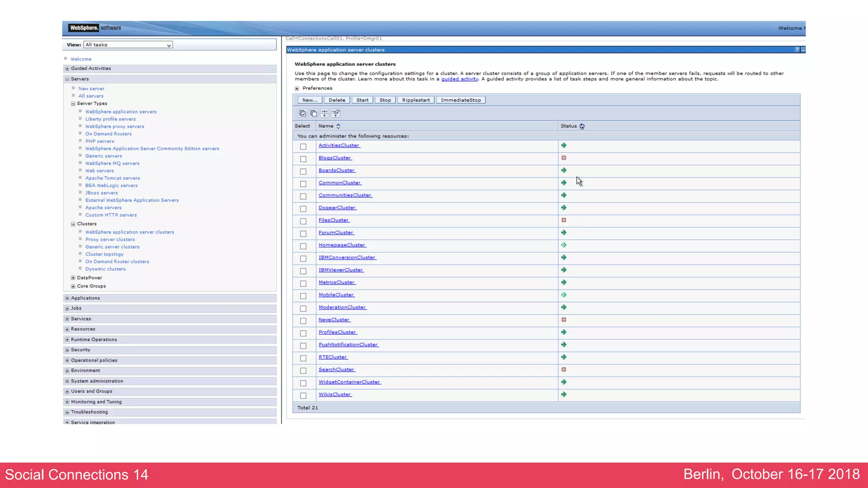Refresh the Status column icon
The image size is (868, 488).
pyautogui.click(x=582, y=126)
